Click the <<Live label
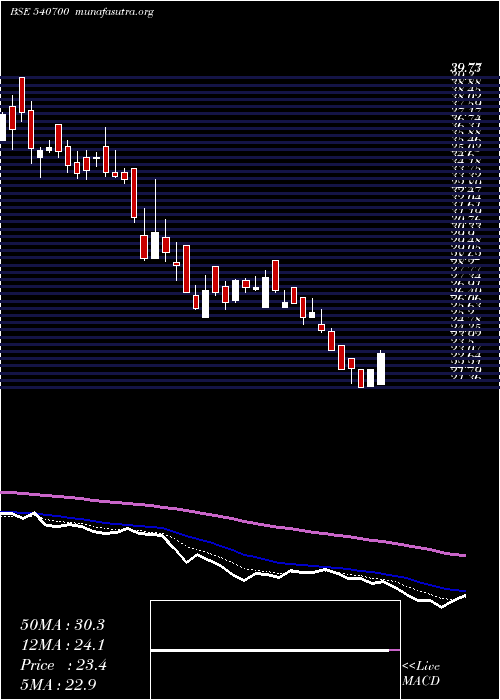This screenshot has width=500, height=700. coord(421,667)
